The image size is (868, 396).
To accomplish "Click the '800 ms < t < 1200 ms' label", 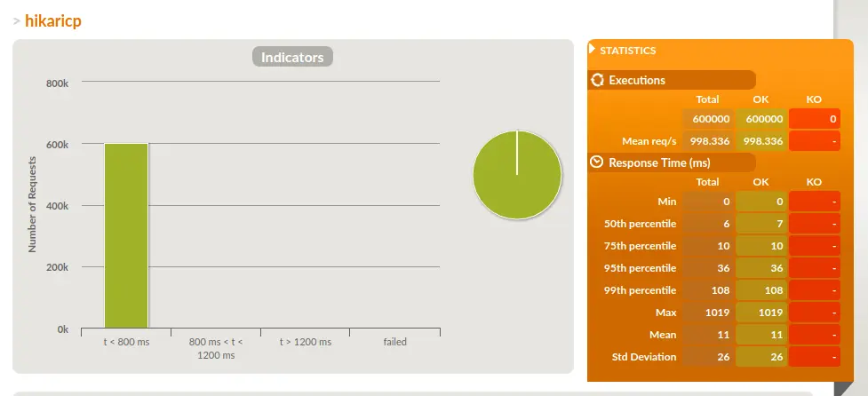I will click(x=216, y=348).
